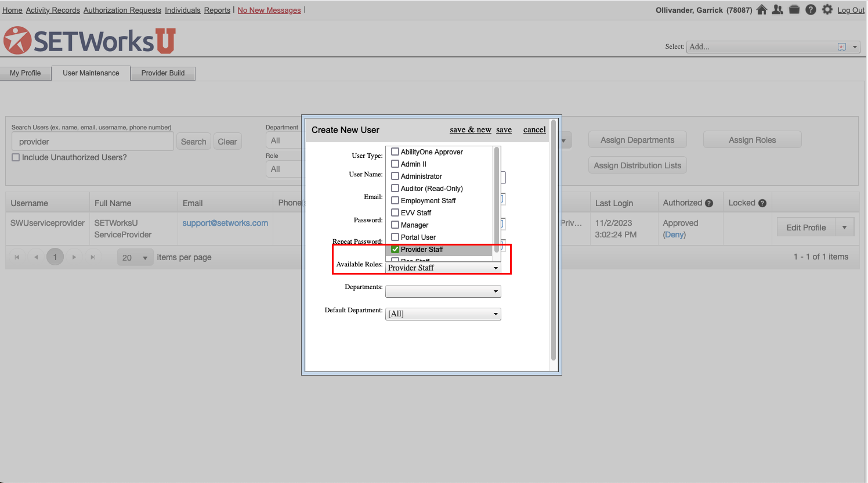Click the Search button
Viewport: 868px width, 483px height.
coord(193,142)
